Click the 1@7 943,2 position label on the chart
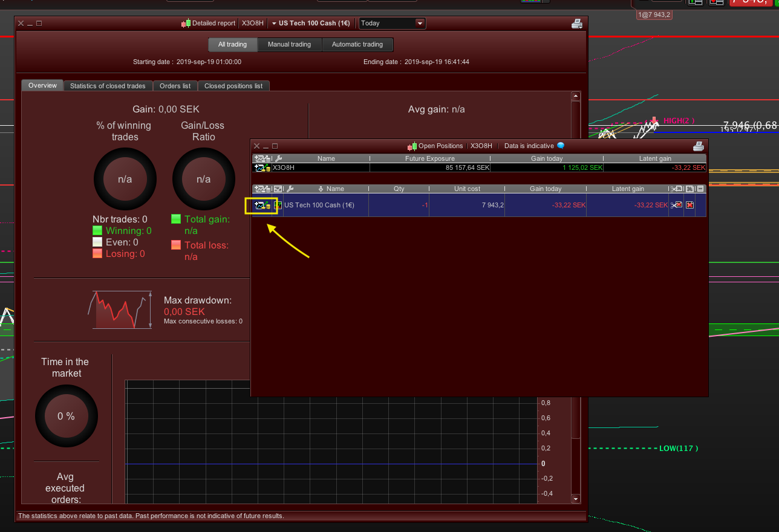This screenshot has width=779, height=532. [x=654, y=15]
